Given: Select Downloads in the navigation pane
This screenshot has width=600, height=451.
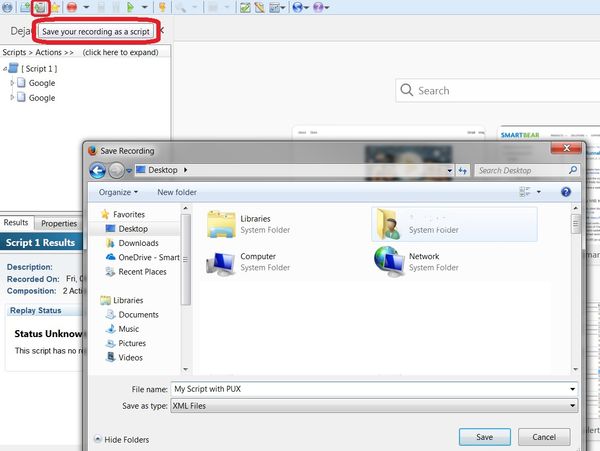Looking at the screenshot, I should click(138, 243).
